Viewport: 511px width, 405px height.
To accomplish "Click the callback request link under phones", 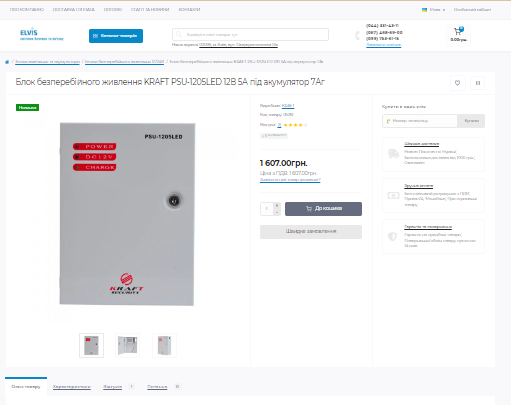I will (x=383, y=45).
